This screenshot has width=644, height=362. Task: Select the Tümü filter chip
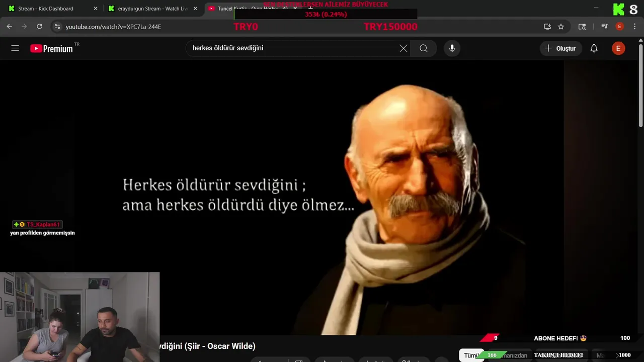coord(471,355)
